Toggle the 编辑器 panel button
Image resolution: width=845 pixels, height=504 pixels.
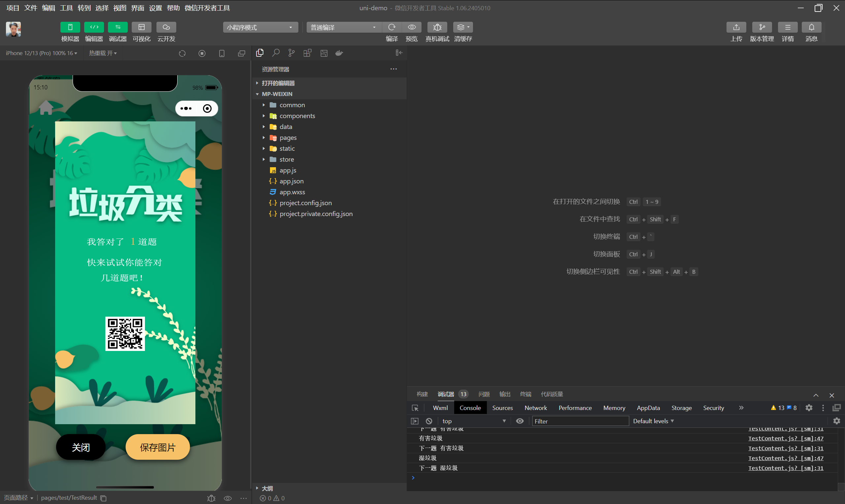coord(94,27)
